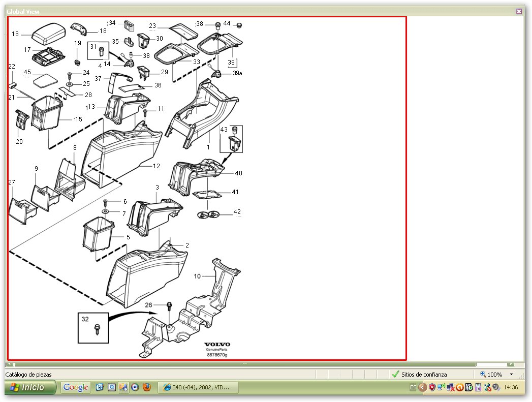Screen dimensions: 532x402
Task: Click the zoom magnifier icon in status bar
Action: pos(483,374)
